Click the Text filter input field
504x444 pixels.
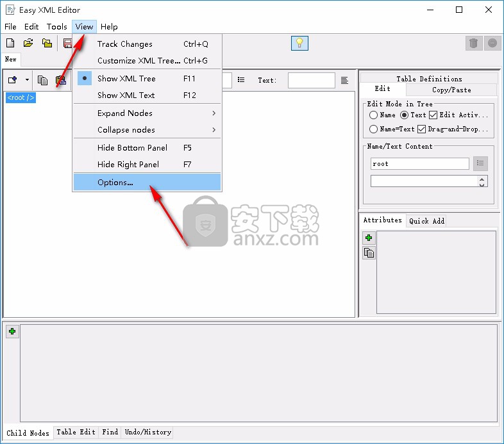(x=312, y=80)
